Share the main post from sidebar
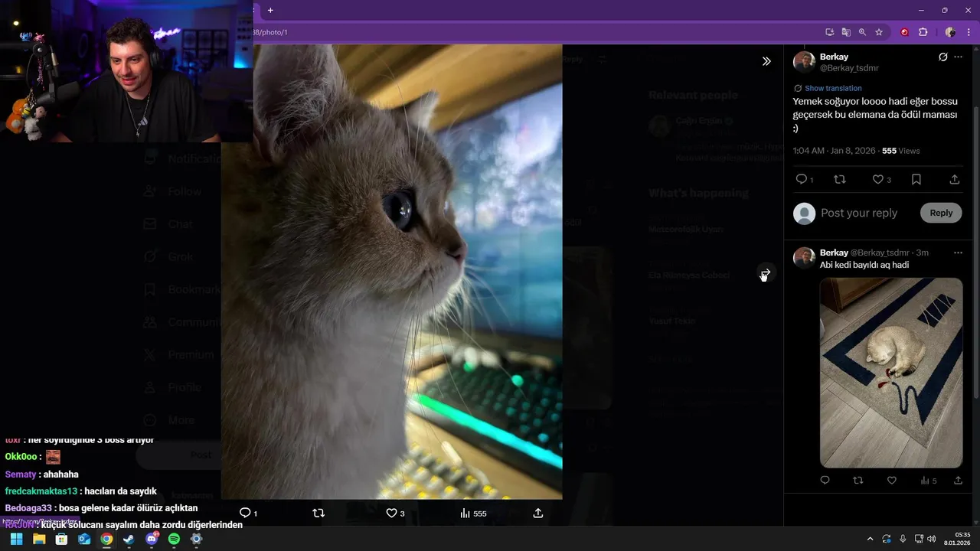Viewport: 980px width, 551px height. point(955,179)
